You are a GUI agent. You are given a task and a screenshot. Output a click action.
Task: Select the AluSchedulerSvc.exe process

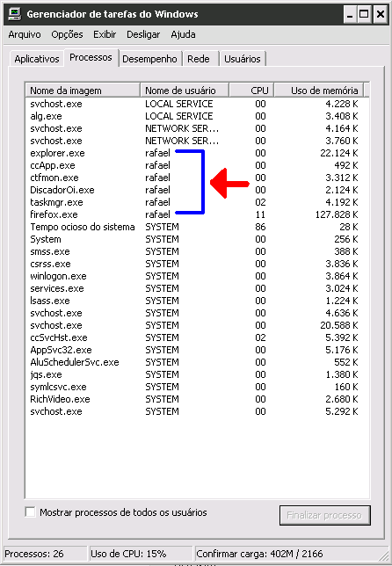click(x=198, y=362)
